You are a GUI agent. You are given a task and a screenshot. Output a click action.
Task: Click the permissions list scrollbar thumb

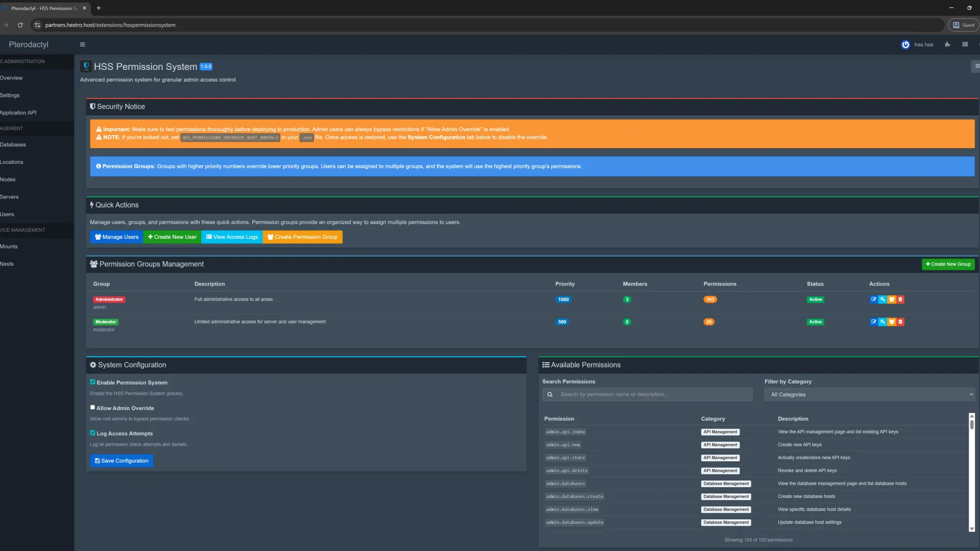coord(972,424)
